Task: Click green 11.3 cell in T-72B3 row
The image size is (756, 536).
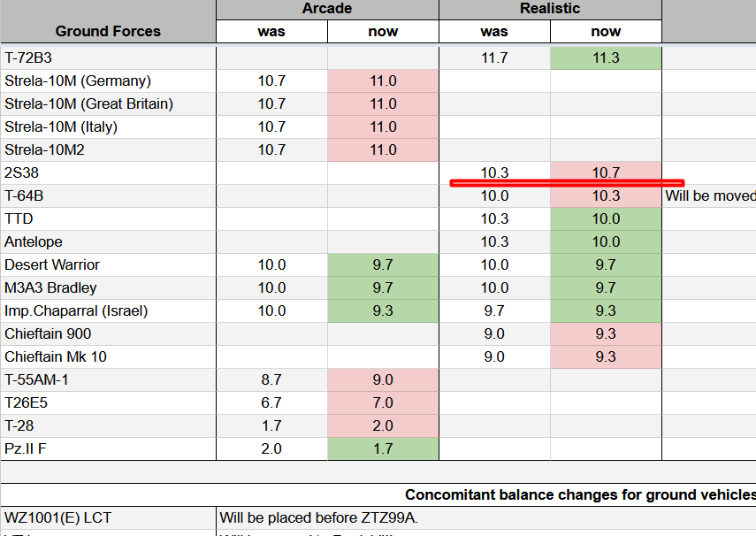Action: (606, 57)
